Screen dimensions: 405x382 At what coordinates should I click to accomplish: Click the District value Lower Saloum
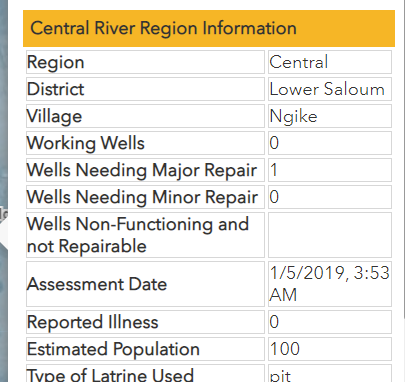tap(327, 89)
